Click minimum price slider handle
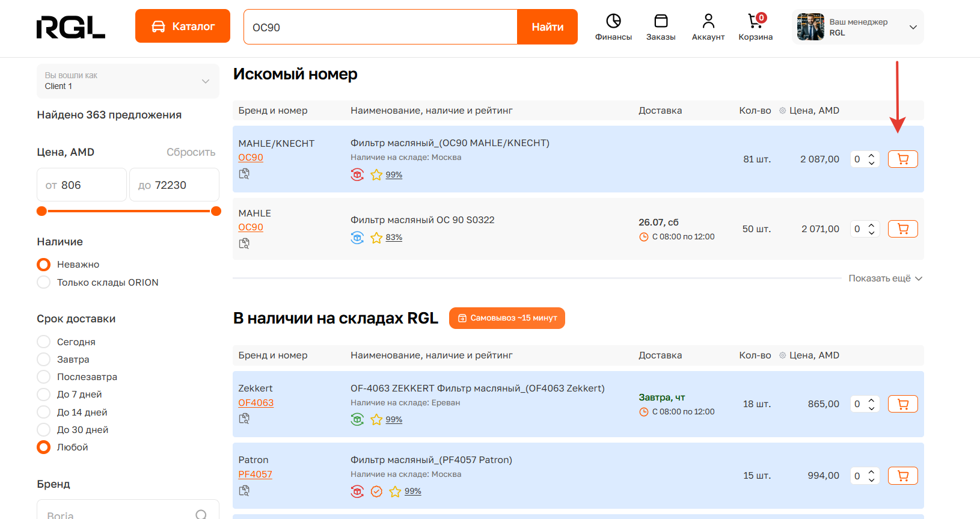Viewport: 980px width, 519px height. (x=41, y=211)
